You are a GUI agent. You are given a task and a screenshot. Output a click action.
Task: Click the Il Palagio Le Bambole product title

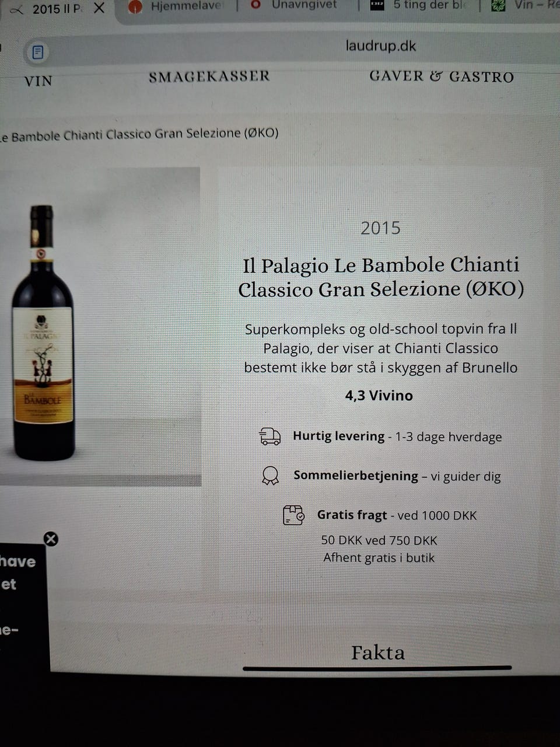pos(381,277)
